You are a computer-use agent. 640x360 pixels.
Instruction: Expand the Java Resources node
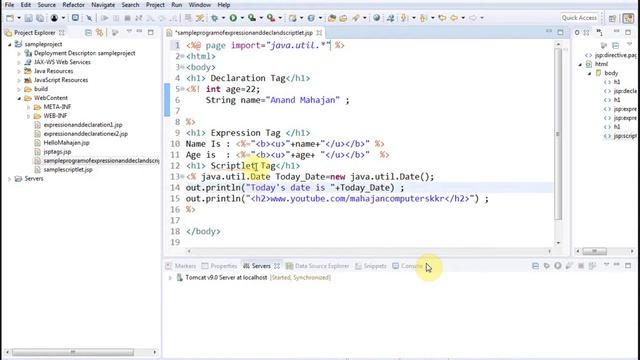[x=18, y=71]
